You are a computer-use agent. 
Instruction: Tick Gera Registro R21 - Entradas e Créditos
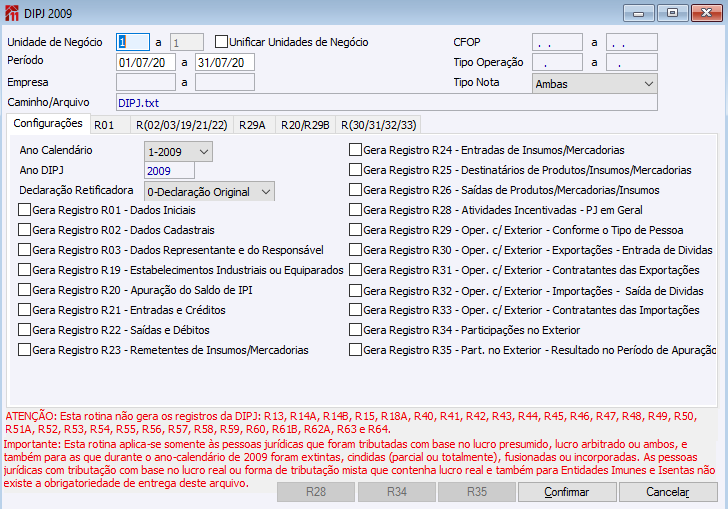pyautogui.click(x=24, y=310)
